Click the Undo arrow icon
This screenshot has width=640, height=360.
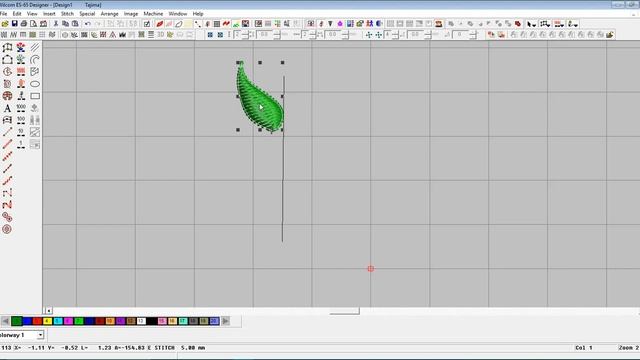coord(87,24)
